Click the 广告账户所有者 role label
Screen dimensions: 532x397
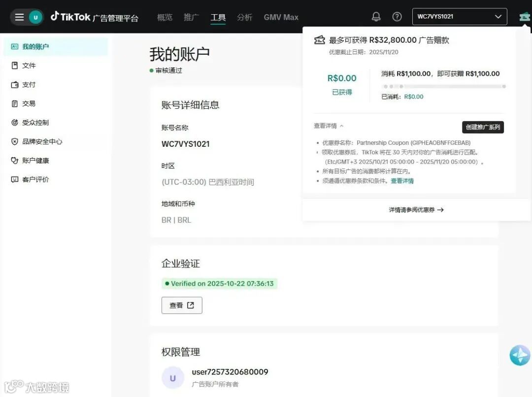(x=215, y=384)
